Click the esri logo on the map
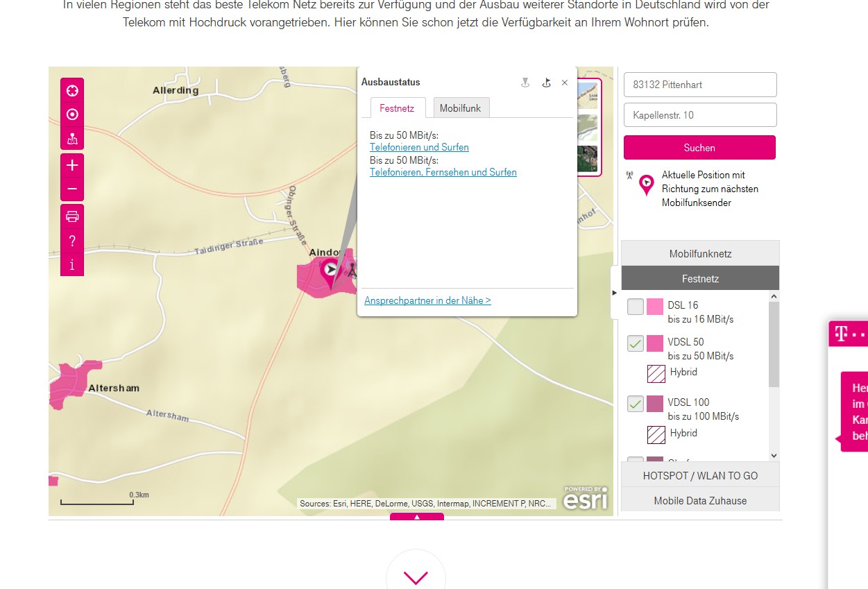The image size is (868, 589). point(586,498)
